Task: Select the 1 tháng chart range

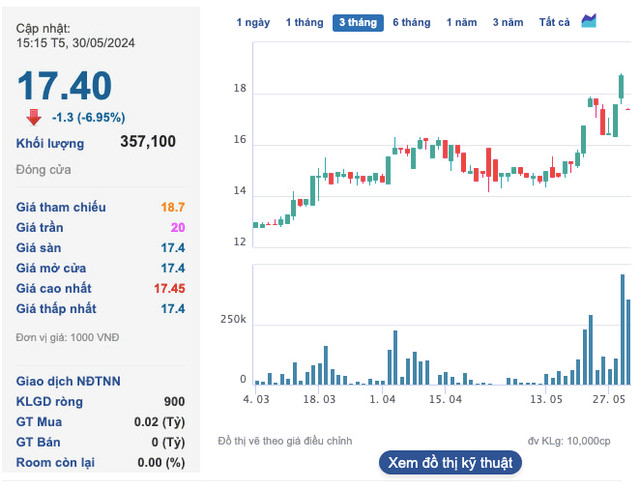Action: click(304, 22)
